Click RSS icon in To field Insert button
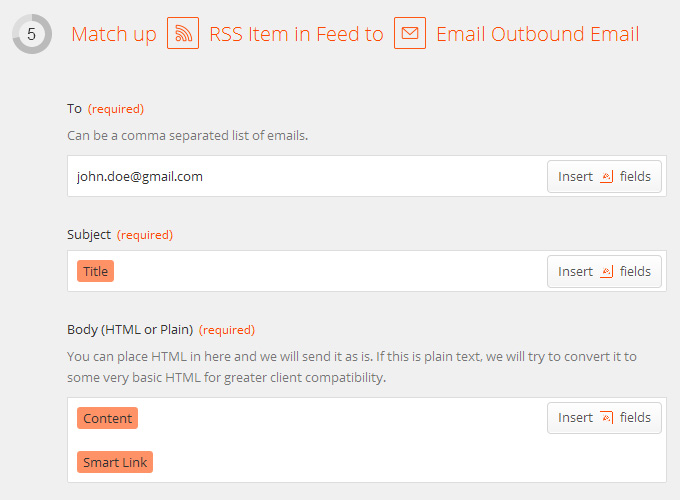Screen dimensions: 680x500 (x=606, y=176)
